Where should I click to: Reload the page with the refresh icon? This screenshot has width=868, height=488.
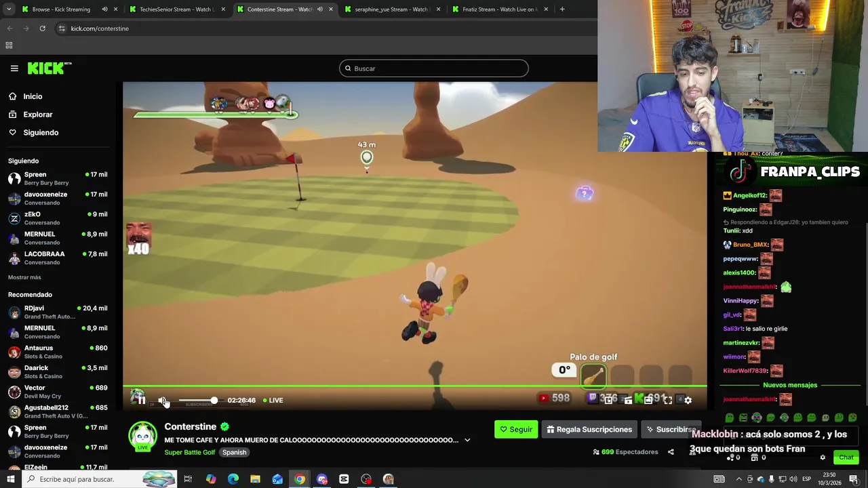point(42,28)
